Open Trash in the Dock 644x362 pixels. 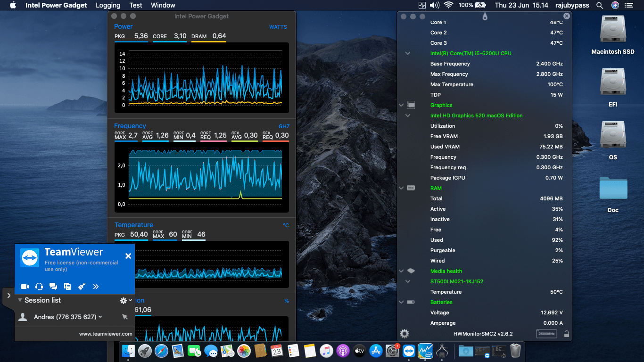click(515, 351)
